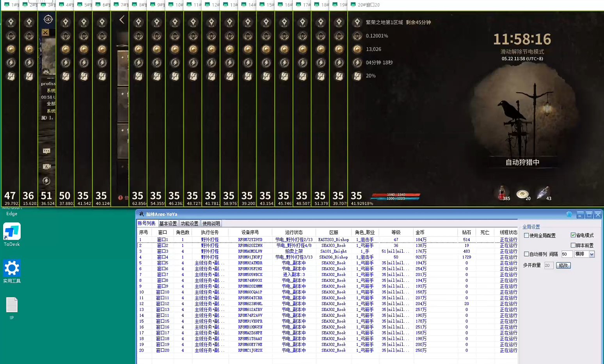Click the lightning icon beside 04分钟 18秒
This screenshot has width=604, height=364.
[357, 62]
